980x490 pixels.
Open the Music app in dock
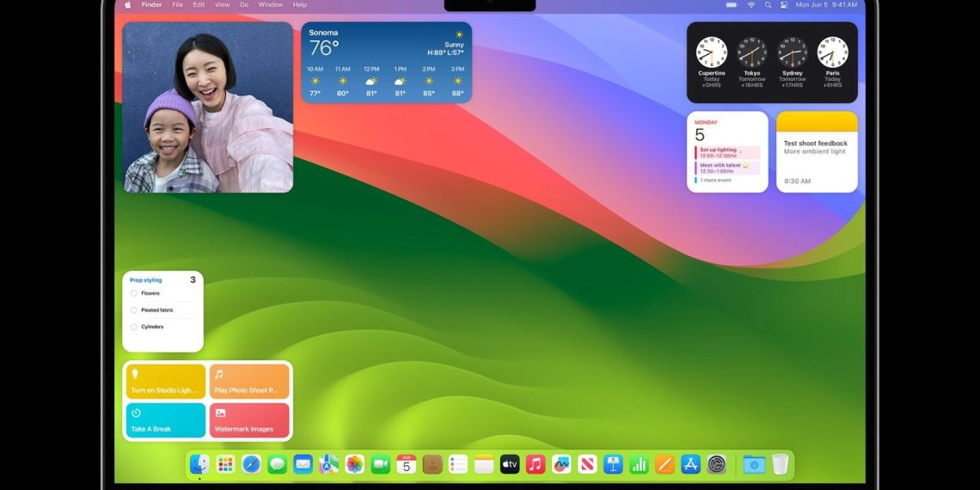pyautogui.click(x=536, y=463)
